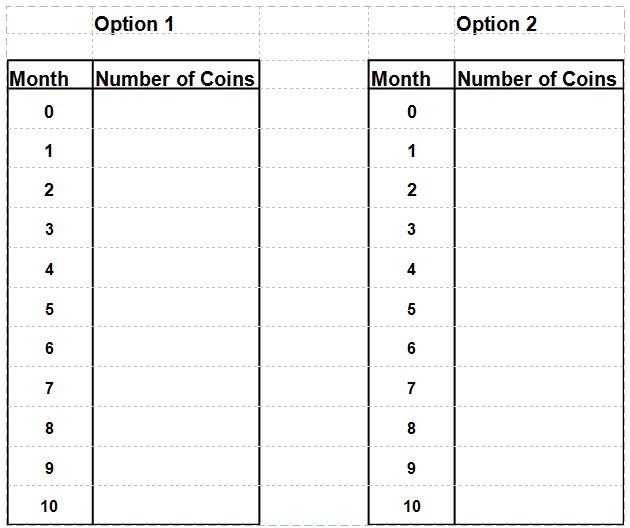The image size is (630, 528).
Task: Click Option 1 coins cell for month 10
Action: coord(175,506)
